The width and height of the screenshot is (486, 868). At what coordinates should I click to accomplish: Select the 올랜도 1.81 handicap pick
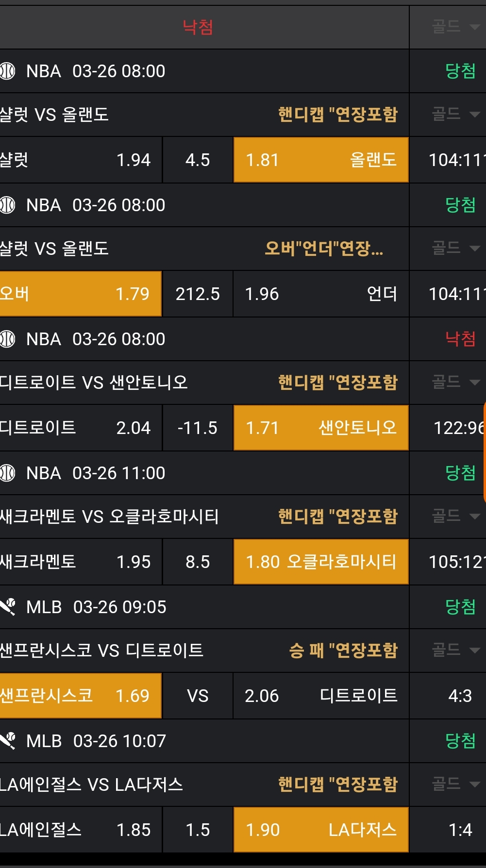[x=321, y=160]
